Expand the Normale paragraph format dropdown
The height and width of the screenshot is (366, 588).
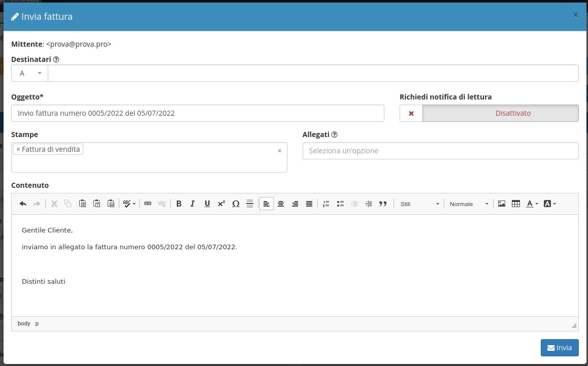pyautogui.click(x=469, y=204)
